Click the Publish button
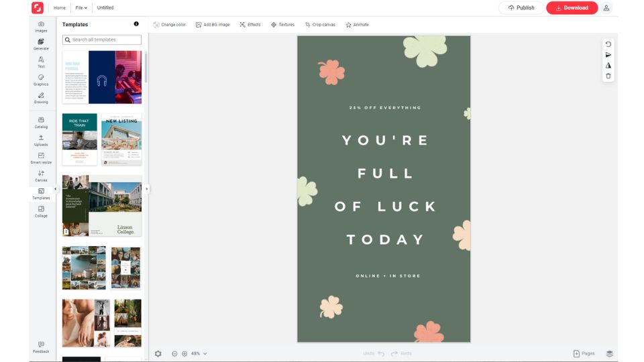This screenshot has width=644, height=362. 521,8
